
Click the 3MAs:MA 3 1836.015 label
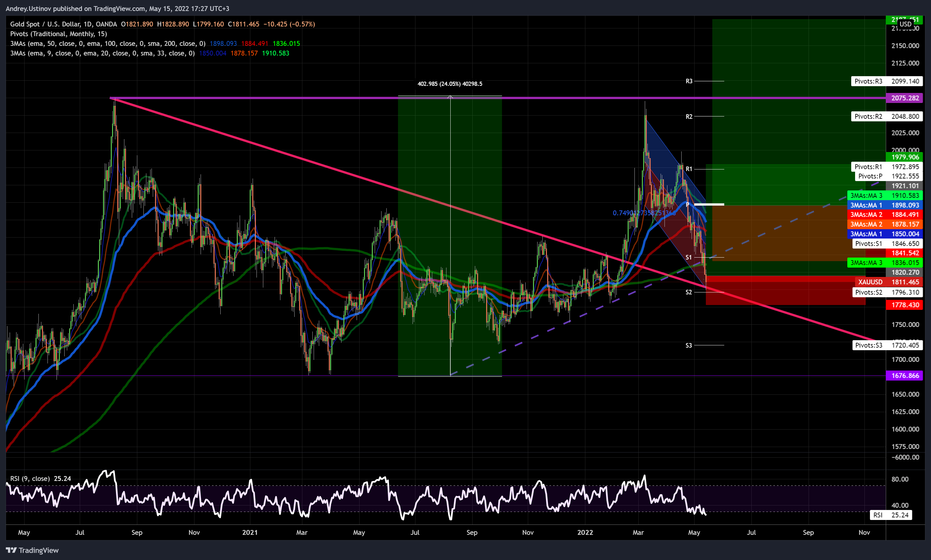pyautogui.click(x=884, y=263)
